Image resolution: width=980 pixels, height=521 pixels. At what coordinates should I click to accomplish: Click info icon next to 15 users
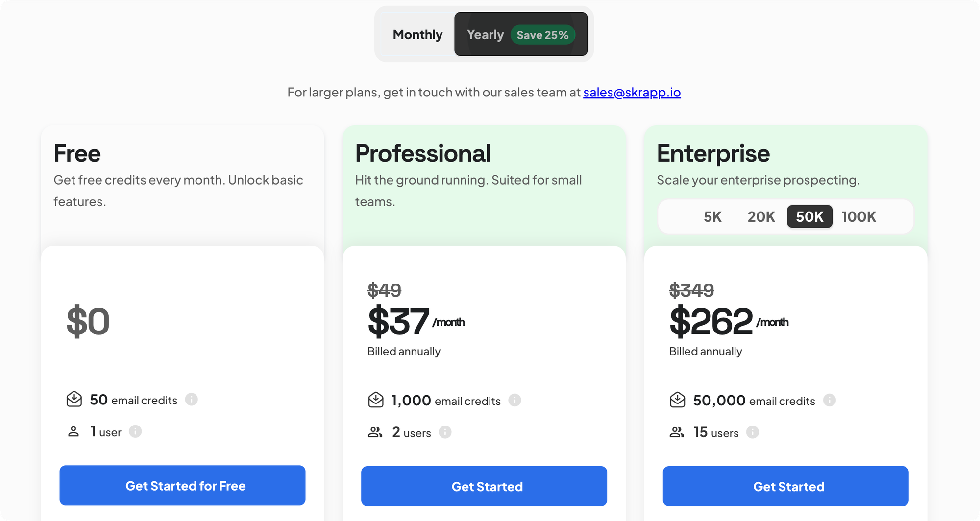753,432
